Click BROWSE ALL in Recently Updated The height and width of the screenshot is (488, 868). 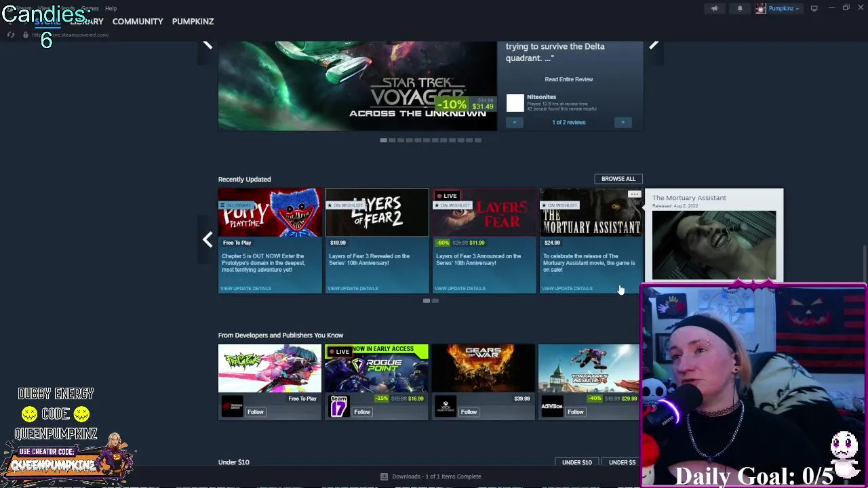tap(618, 179)
